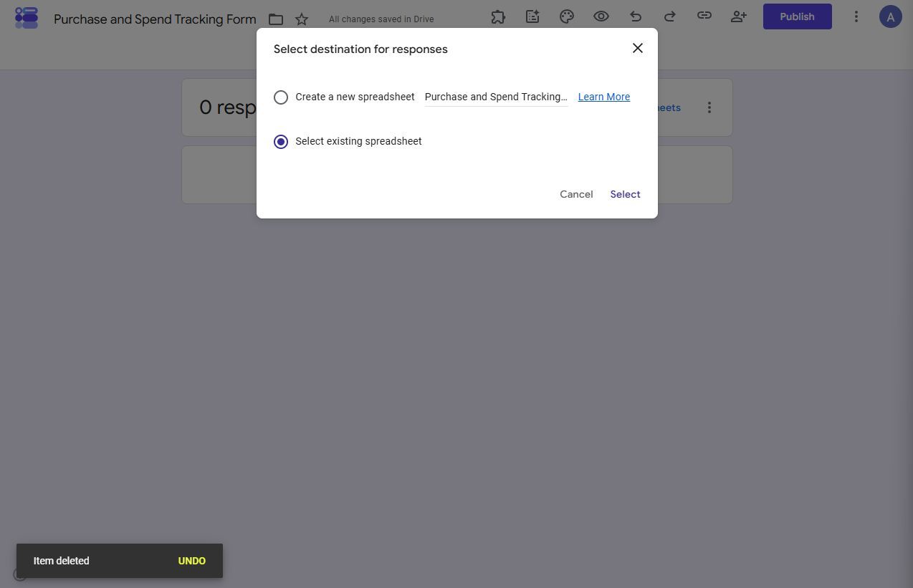Open the three-dot more menu in header
The image size is (913, 588).
click(x=856, y=16)
